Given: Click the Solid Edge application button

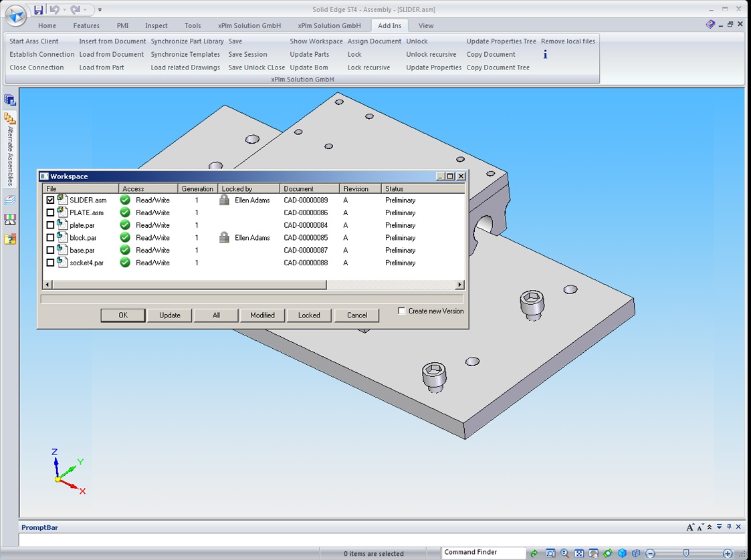Looking at the screenshot, I should coord(16,15).
